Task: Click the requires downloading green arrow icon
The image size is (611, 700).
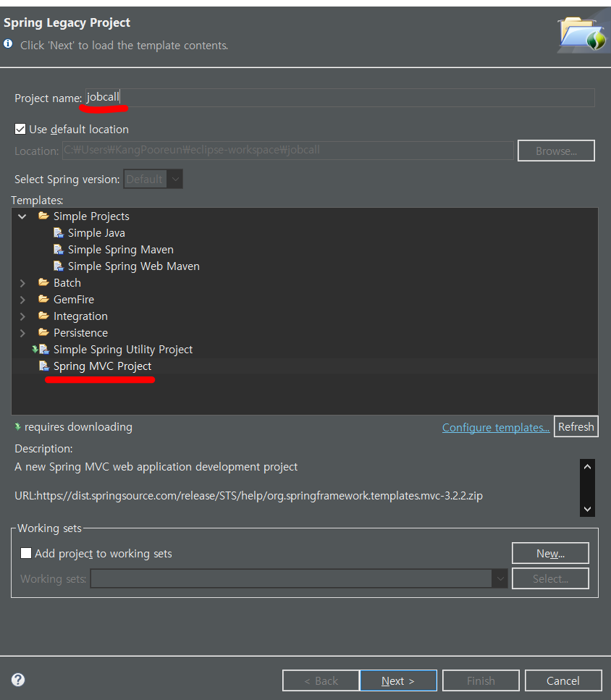Action: point(18,427)
